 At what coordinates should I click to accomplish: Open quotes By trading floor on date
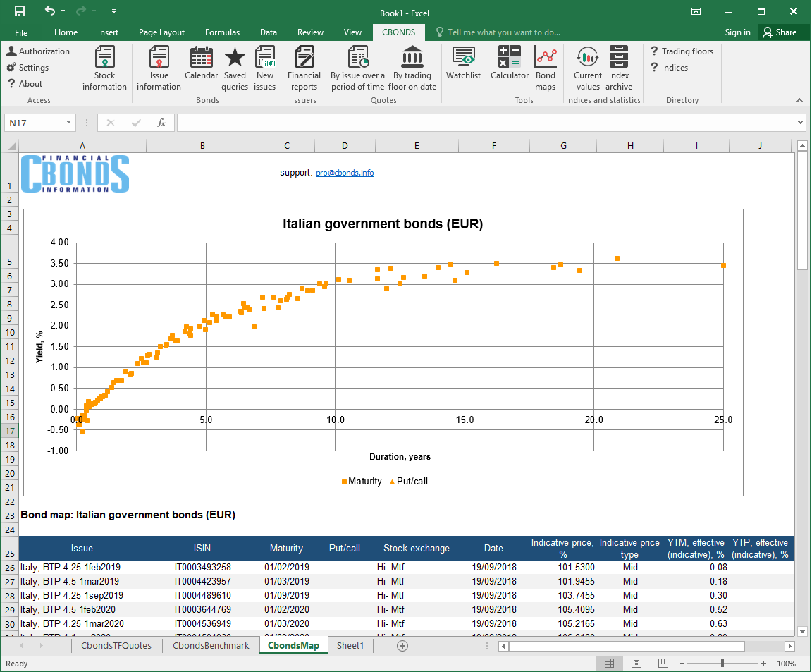click(x=412, y=68)
